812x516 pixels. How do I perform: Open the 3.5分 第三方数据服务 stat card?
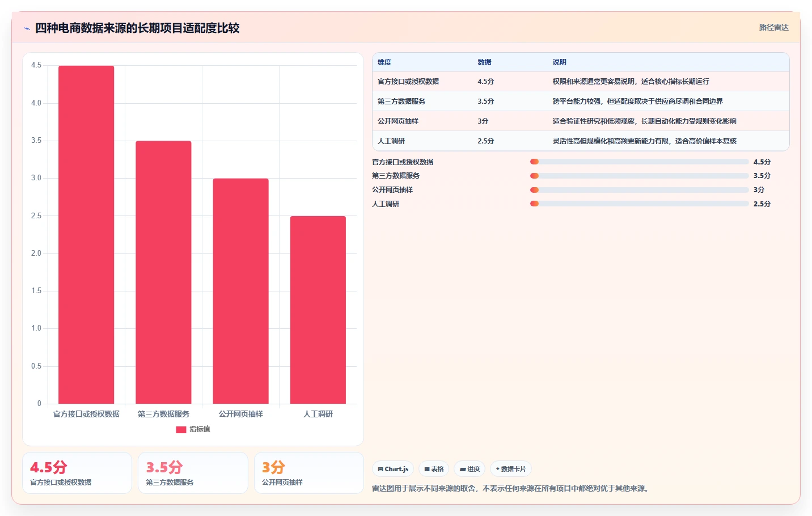[193, 473]
